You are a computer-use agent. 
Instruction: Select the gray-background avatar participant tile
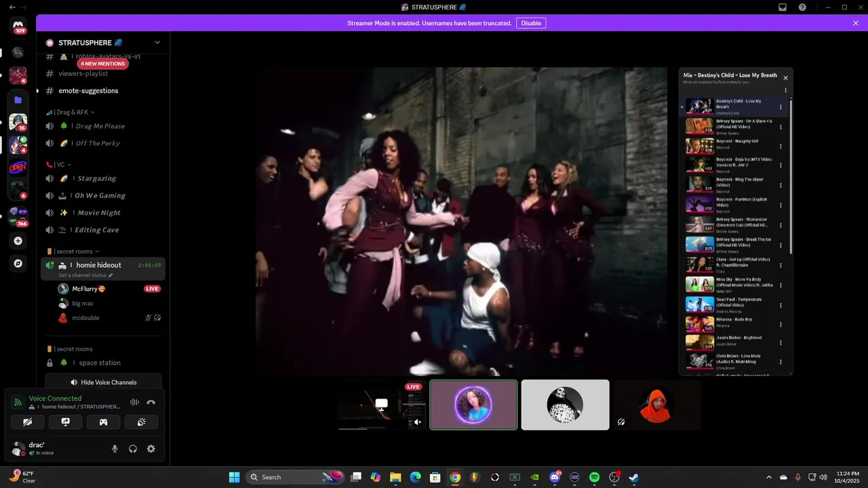click(x=565, y=405)
